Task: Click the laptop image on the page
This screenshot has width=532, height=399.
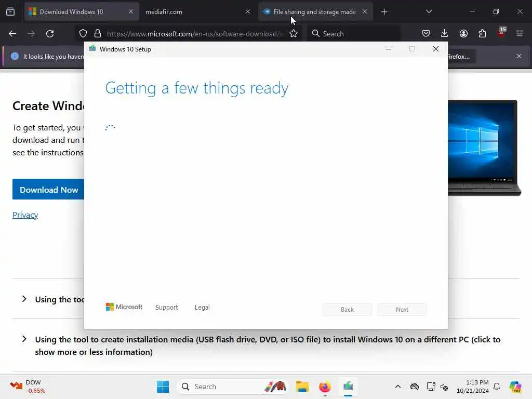Action: pyautogui.click(x=484, y=148)
